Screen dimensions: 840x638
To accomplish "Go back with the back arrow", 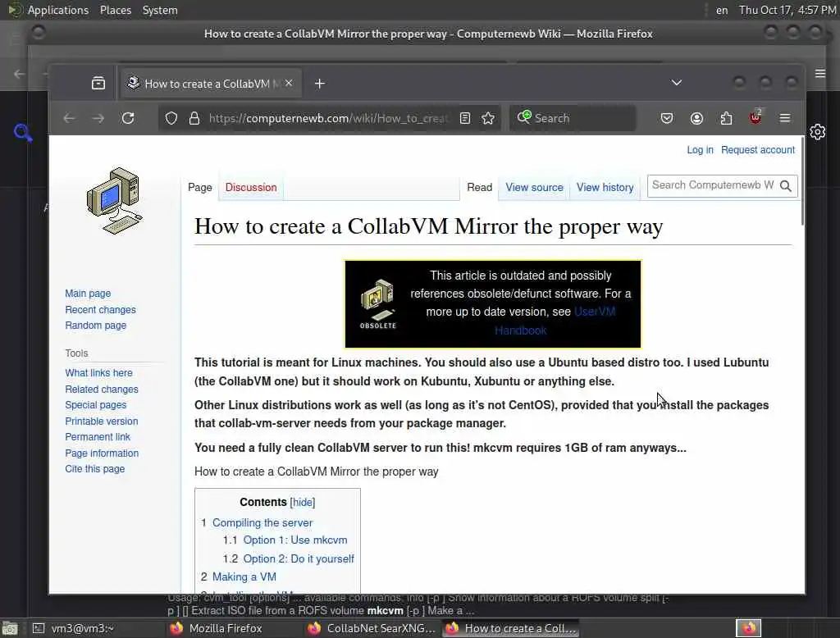I will [69, 118].
